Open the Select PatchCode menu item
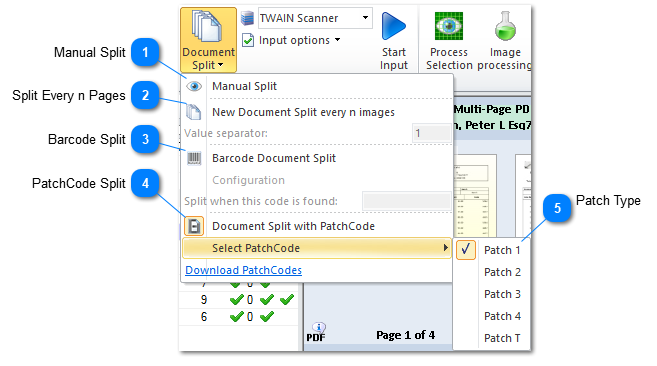 pyautogui.click(x=317, y=248)
